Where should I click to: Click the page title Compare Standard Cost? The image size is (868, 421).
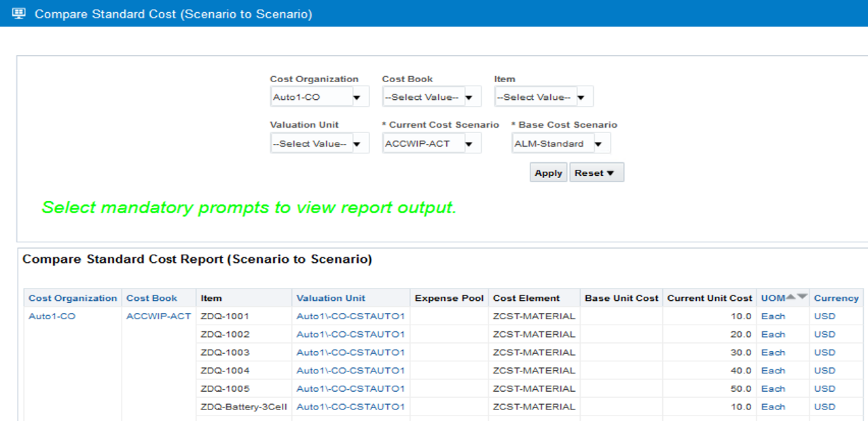[x=173, y=14]
